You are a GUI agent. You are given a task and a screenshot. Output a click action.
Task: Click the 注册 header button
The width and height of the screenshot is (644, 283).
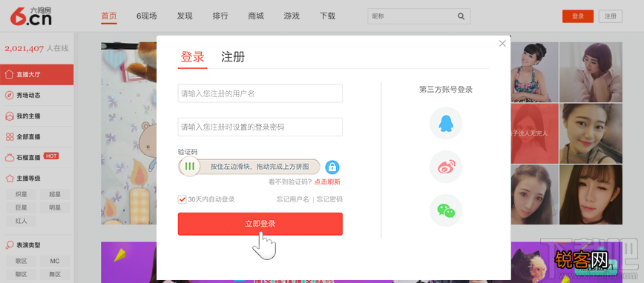[x=611, y=16]
